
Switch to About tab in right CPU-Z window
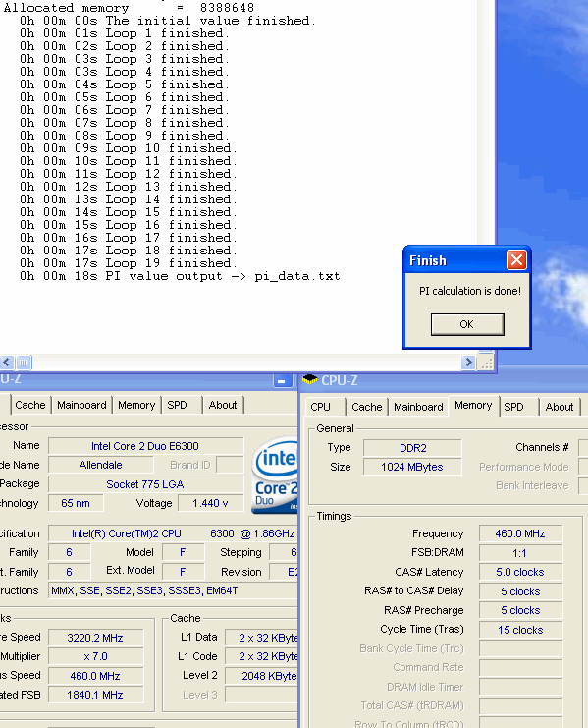point(560,407)
